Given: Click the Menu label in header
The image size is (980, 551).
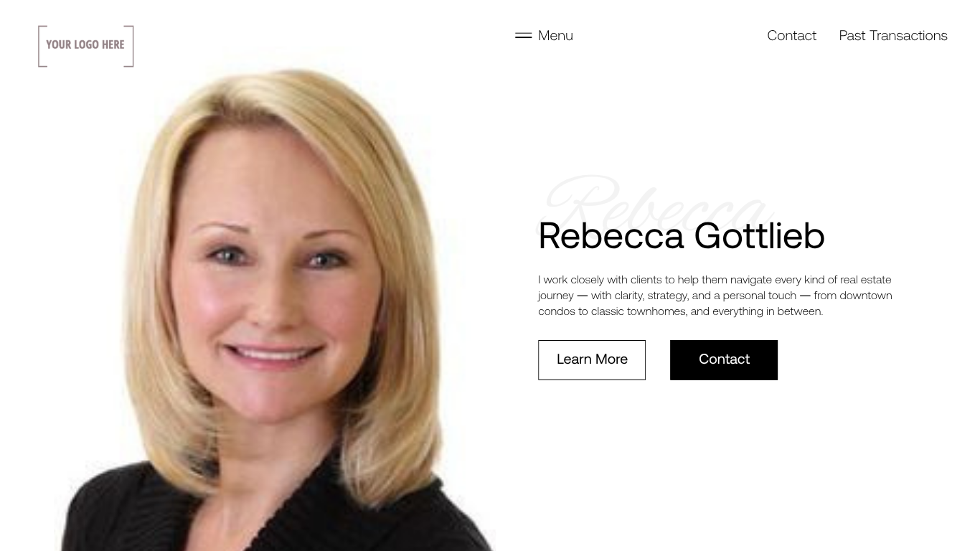Looking at the screenshot, I should pyautogui.click(x=555, y=35).
